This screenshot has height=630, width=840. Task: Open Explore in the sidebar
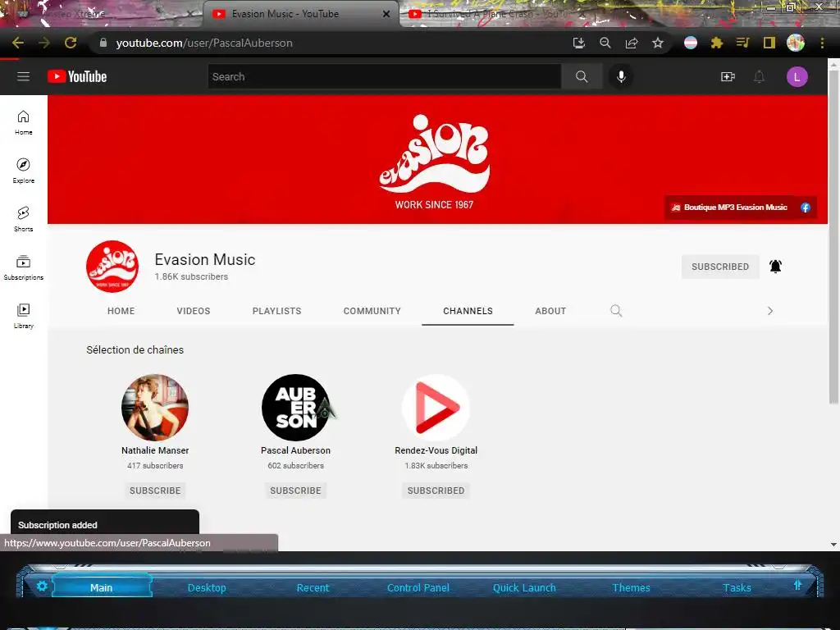(x=23, y=171)
